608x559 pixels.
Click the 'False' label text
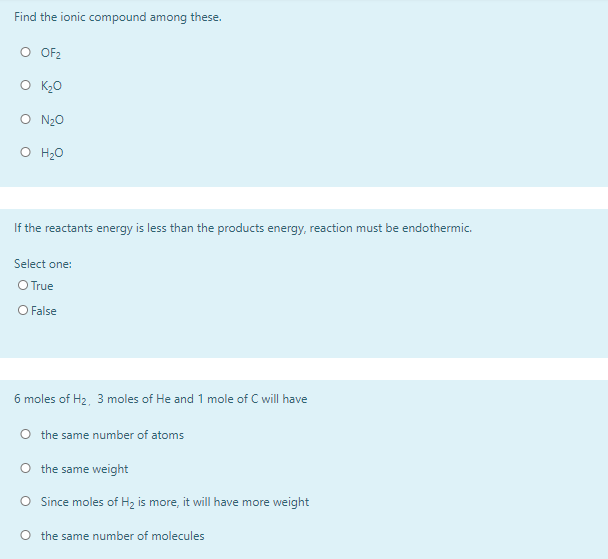click(44, 311)
